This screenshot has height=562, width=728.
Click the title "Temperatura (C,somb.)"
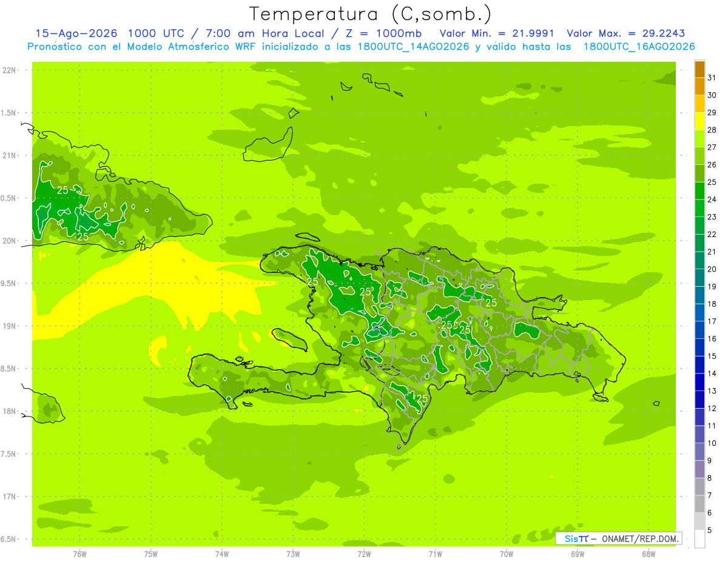point(370,14)
